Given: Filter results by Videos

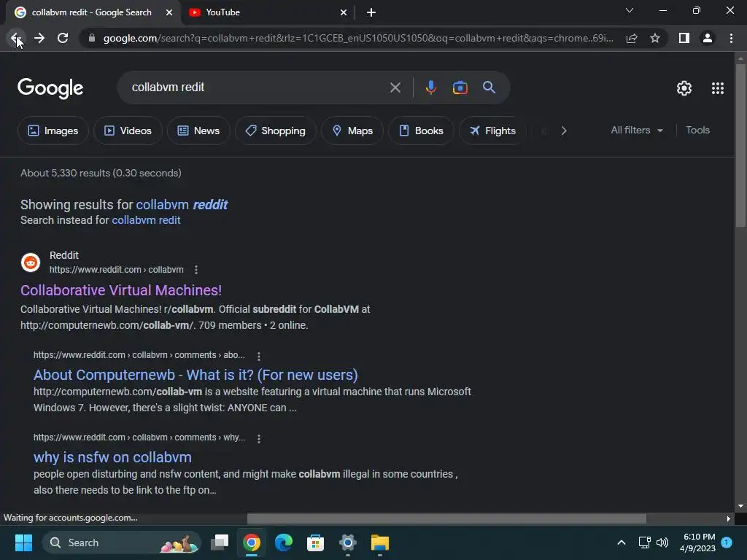Looking at the screenshot, I should pyautogui.click(x=128, y=131).
